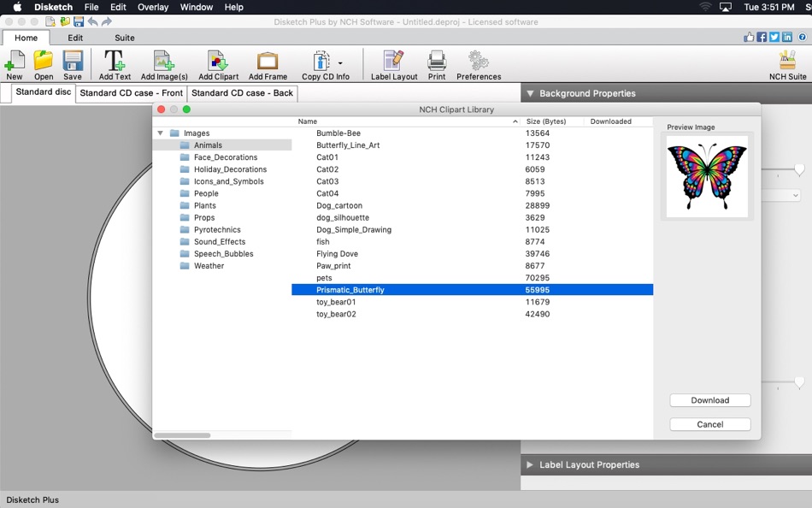Click the Twitter share icon

point(774,37)
